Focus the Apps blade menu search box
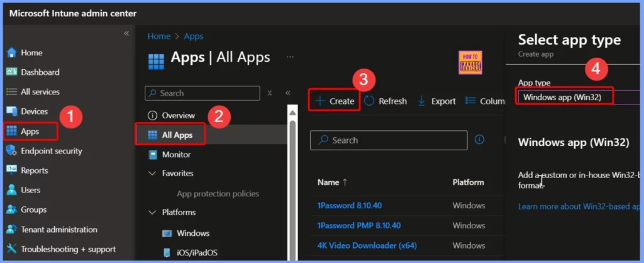 pos(203,93)
